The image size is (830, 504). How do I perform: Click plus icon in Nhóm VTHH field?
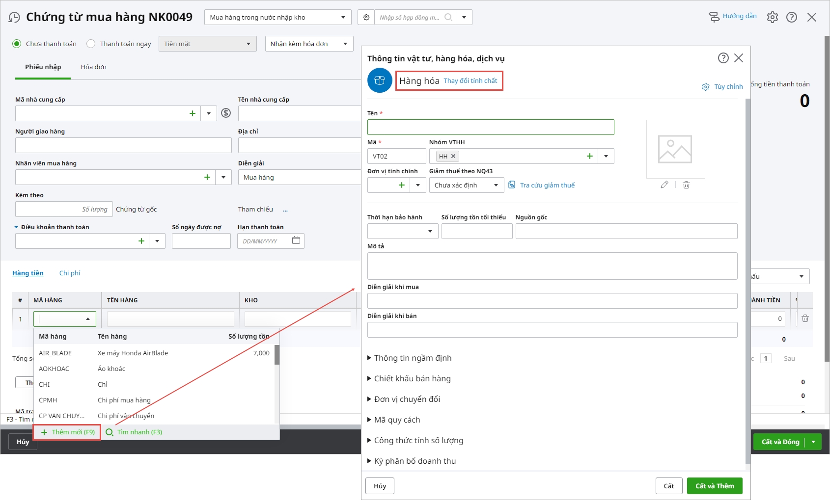[x=589, y=157]
